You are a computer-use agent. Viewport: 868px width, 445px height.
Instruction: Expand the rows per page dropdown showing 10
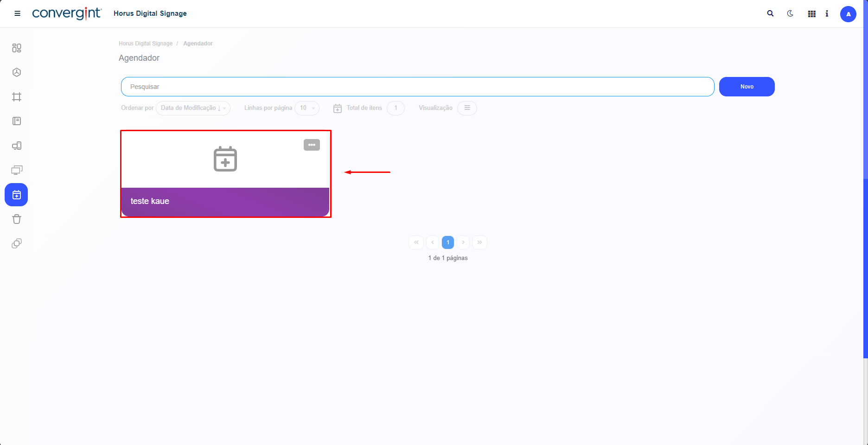pyautogui.click(x=307, y=108)
